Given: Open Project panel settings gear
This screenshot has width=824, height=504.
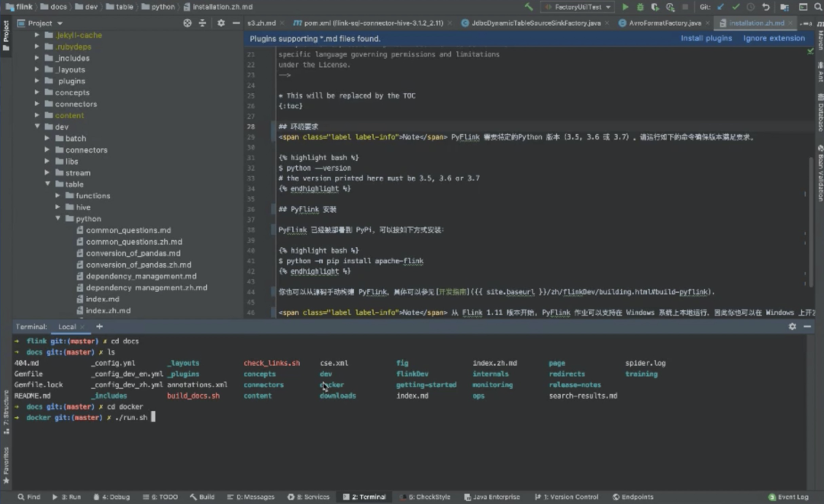Looking at the screenshot, I should coord(220,23).
